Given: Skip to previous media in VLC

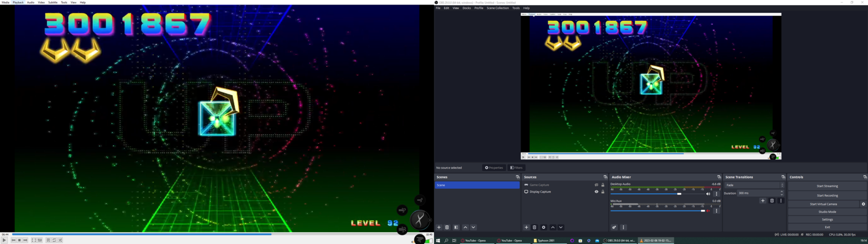Looking at the screenshot, I should (x=14, y=240).
